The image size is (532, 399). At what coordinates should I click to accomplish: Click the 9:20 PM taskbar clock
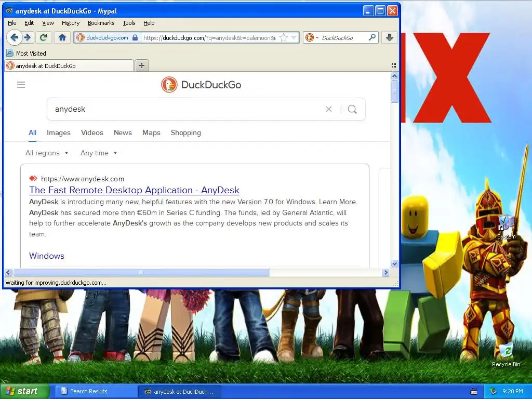513,391
